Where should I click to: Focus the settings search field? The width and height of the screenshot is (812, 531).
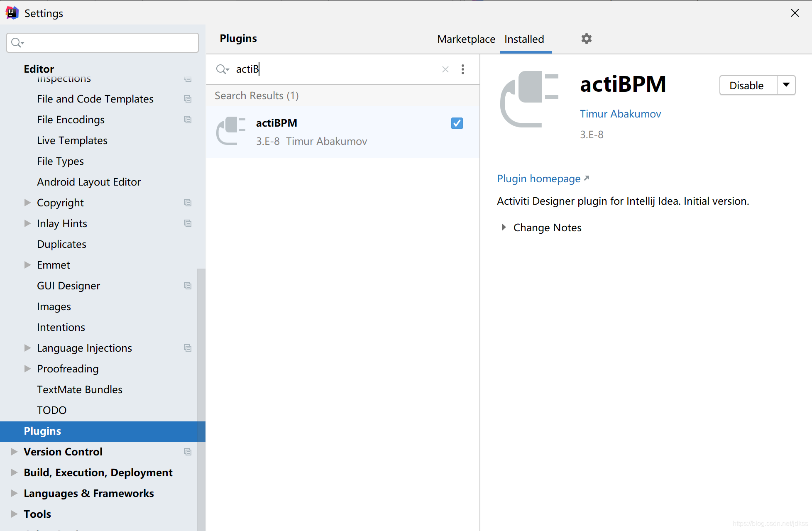click(103, 43)
